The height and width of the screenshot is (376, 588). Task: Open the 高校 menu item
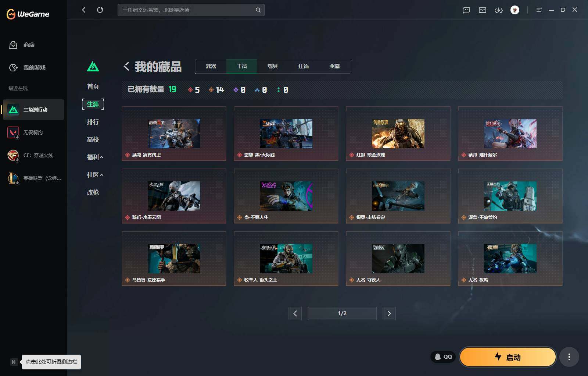93,139
